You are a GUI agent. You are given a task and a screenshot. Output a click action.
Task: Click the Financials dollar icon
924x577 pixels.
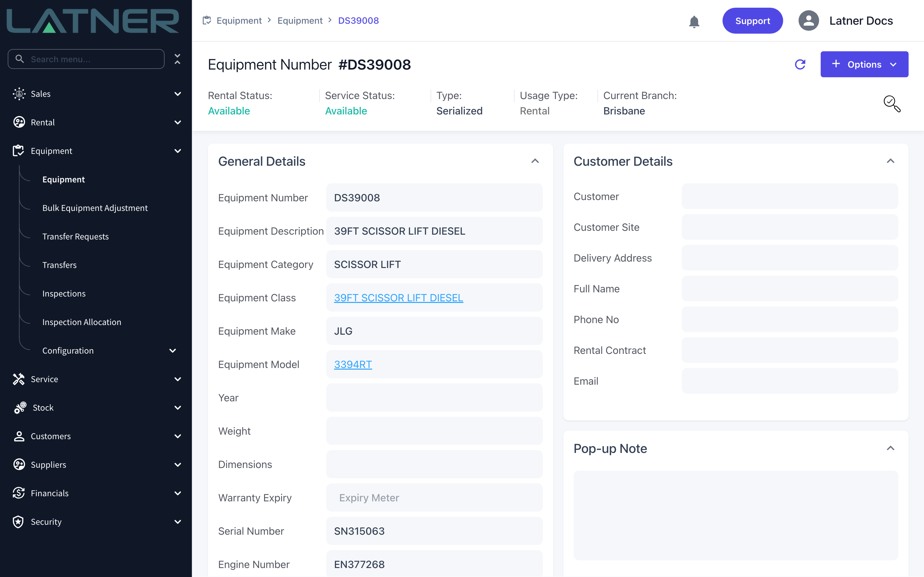pos(19,493)
